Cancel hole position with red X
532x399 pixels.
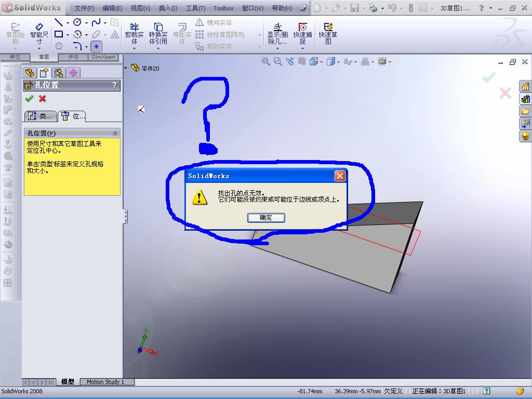[42, 98]
